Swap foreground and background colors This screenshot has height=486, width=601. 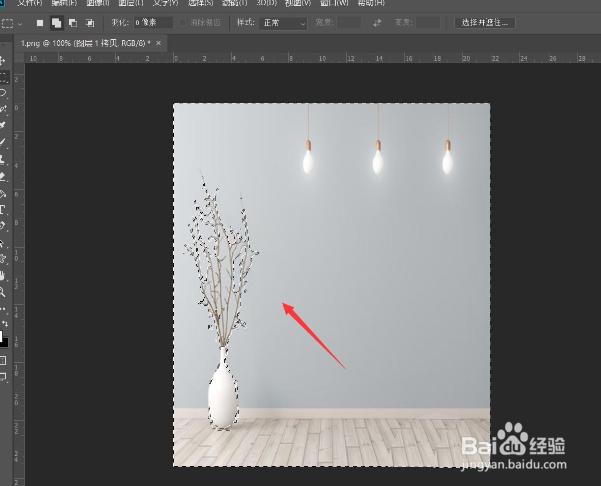5,324
